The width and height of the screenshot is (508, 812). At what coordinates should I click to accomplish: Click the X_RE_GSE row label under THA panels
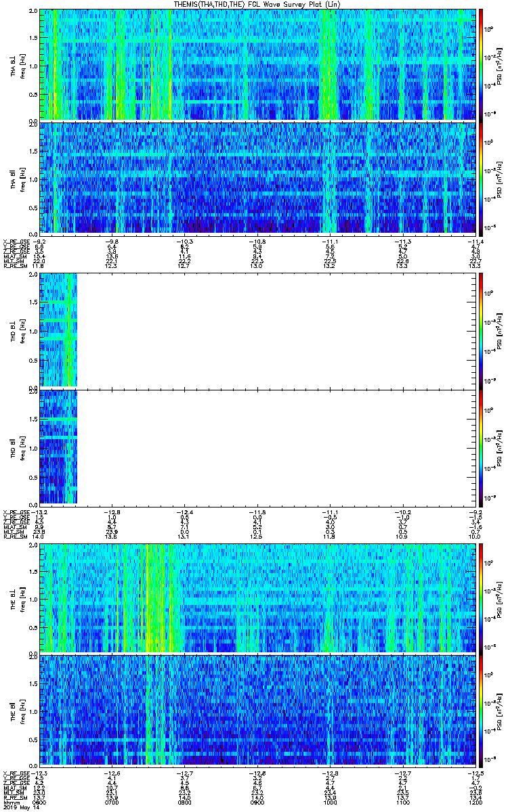pyautogui.click(x=15, y=241)
